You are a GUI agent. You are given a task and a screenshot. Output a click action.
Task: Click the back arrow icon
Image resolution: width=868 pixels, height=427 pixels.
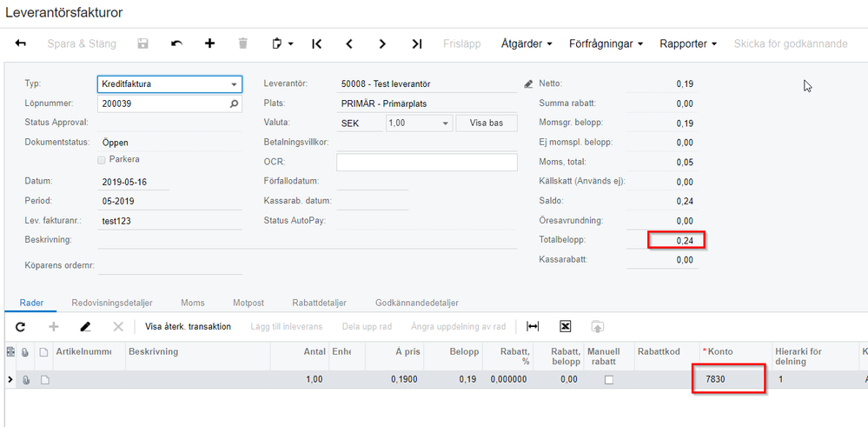21,43
